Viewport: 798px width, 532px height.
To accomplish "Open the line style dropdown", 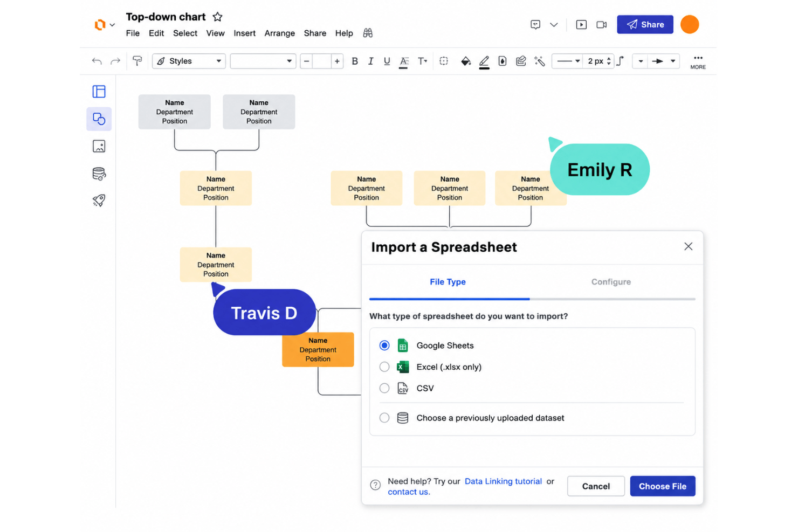I will click(568, 61).
